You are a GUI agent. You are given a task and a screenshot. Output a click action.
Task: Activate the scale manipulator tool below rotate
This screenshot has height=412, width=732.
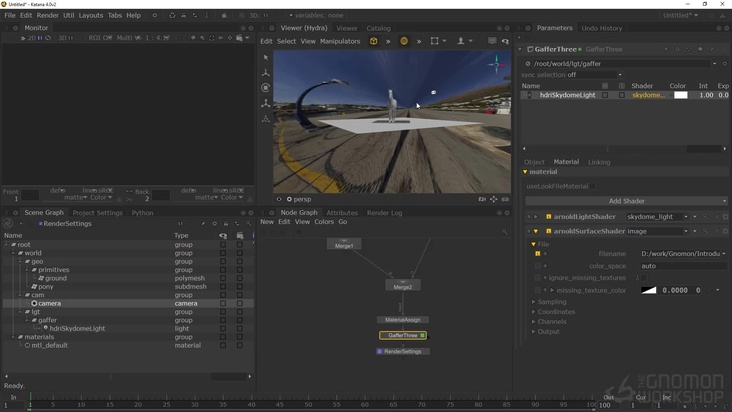coord(266,103)
